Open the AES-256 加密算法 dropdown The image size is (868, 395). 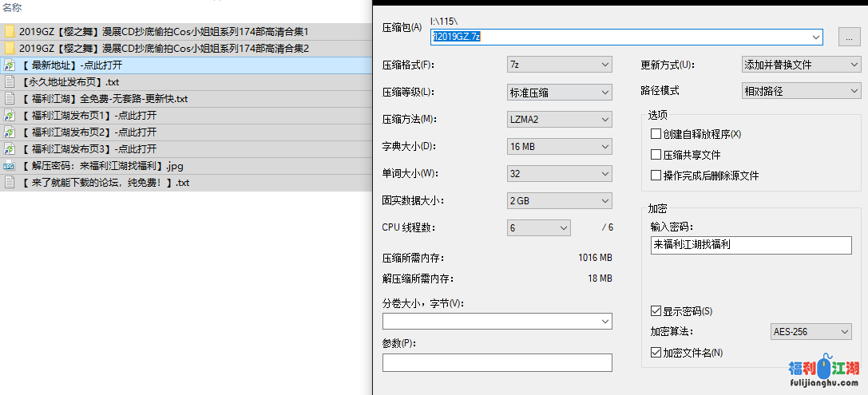point(810,332)
